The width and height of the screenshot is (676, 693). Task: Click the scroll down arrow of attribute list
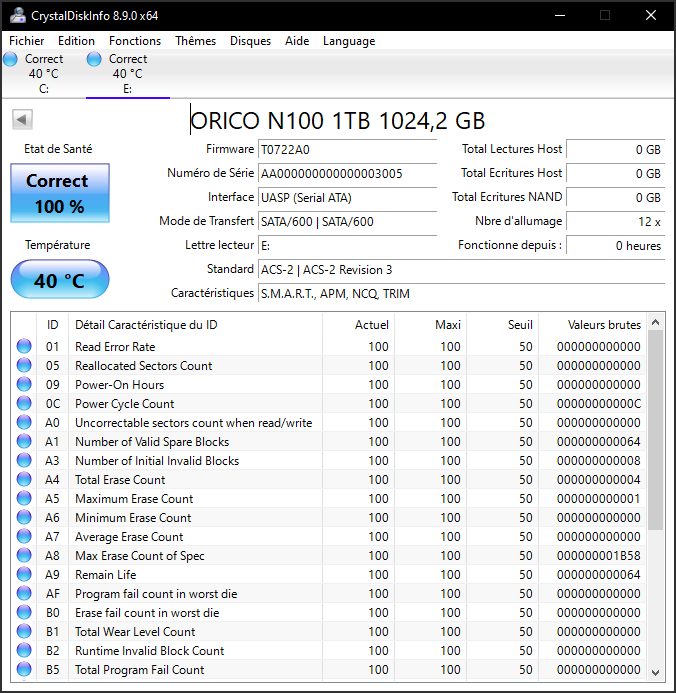[x=656, y=672]
